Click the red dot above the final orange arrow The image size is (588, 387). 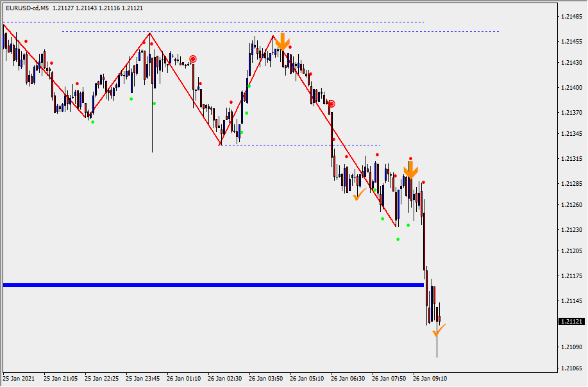click(x=410, y=158)
